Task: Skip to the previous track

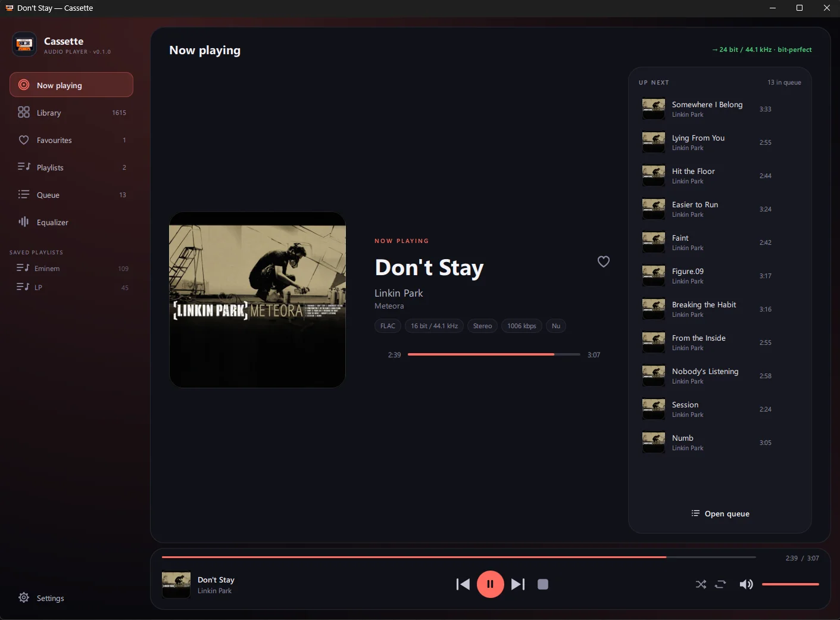Action: (463, 584)
